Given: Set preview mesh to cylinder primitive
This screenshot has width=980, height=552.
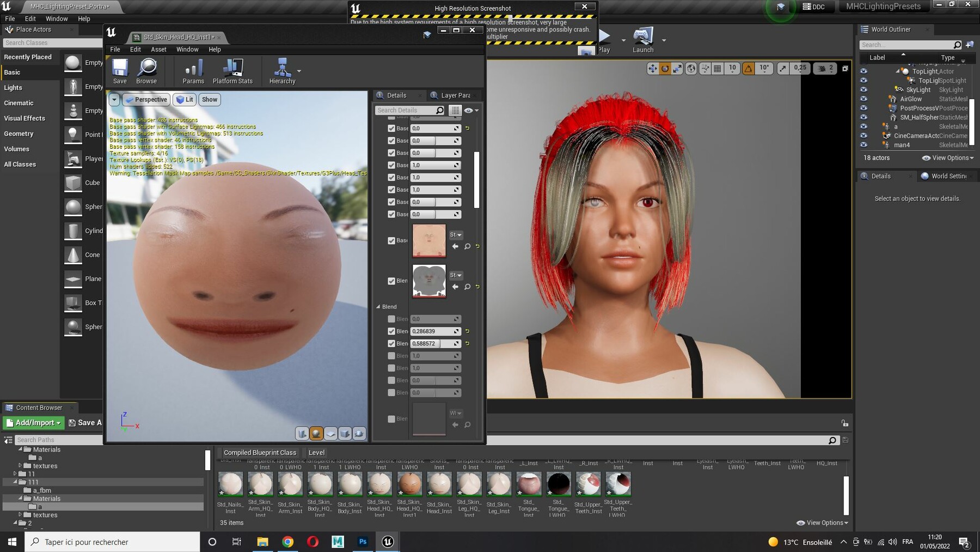Looking at the screenshot, I should coord(302,433).
